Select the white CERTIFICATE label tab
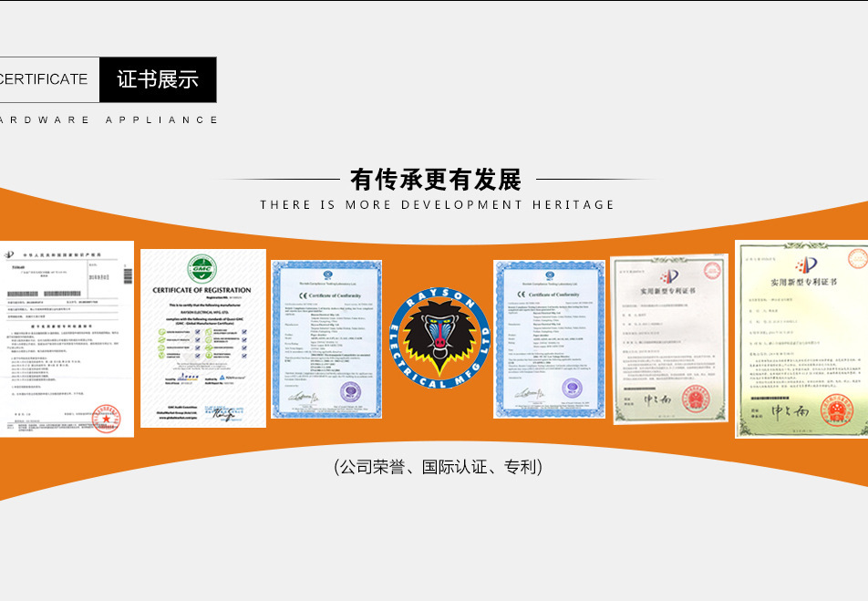The height and width of the screenshot is (601, 868). click(46, 79)
